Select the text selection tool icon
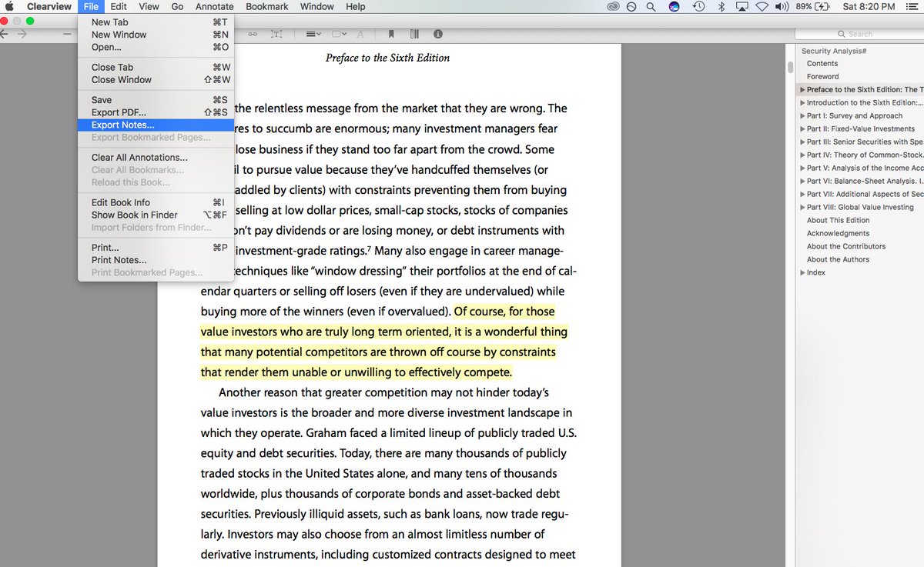 coord(276,34)
